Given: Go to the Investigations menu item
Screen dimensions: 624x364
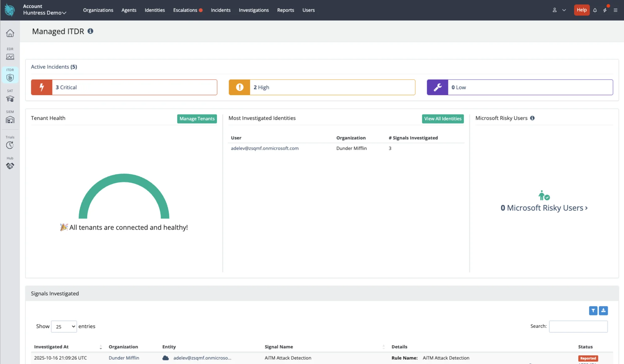Looking at the screenshot, I should [x=254, y=10].
